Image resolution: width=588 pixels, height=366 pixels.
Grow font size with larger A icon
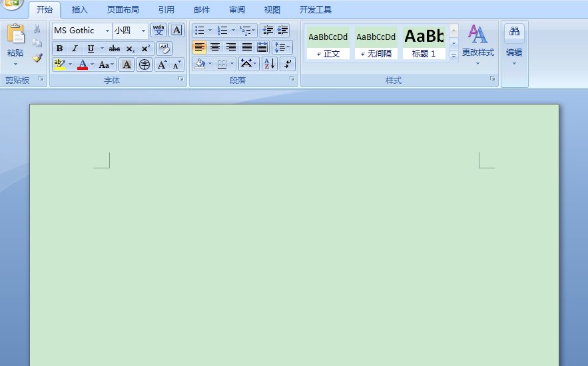tap(162, 65)
